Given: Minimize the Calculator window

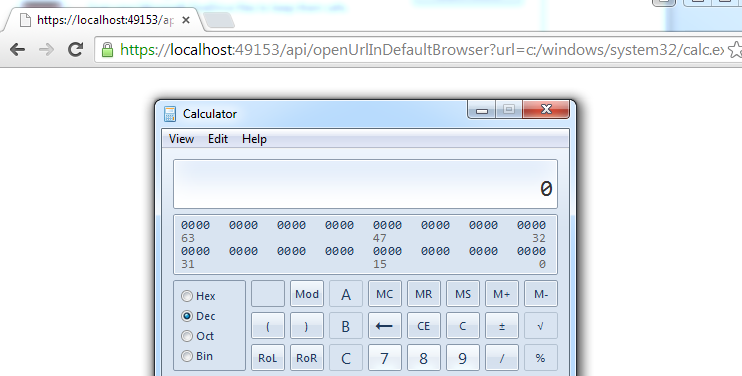Looking at the screenshot, I should click(x=481, y=110).
